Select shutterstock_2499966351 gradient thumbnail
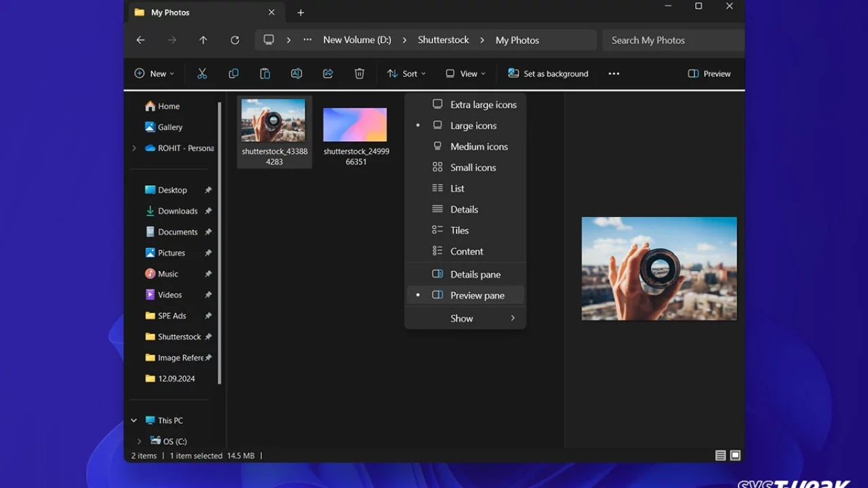The image size is (868, 488). click(x=356, y=136)
